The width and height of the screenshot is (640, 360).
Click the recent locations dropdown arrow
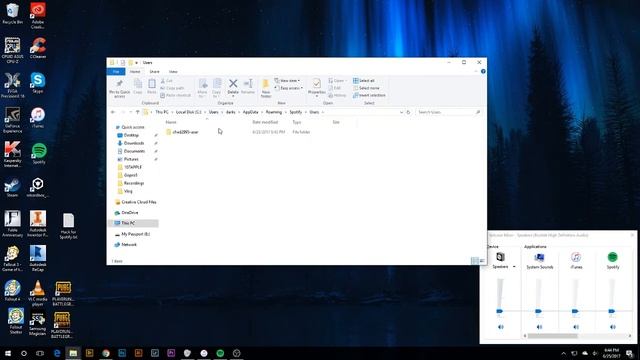pos(131,112)
